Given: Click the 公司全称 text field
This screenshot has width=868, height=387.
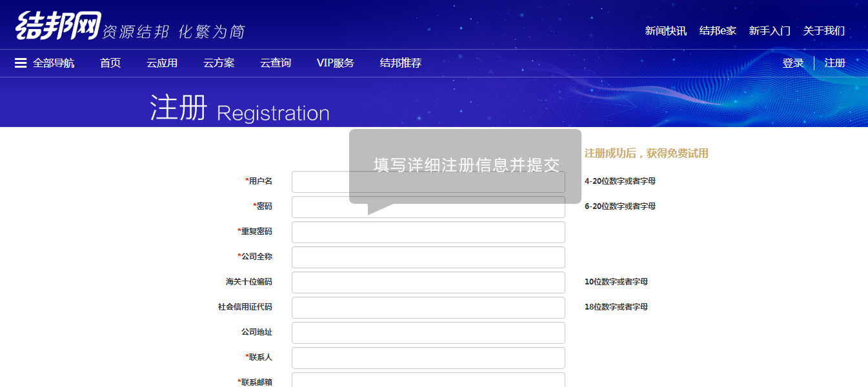Looking at the screenshot, I should pos(428,257).
